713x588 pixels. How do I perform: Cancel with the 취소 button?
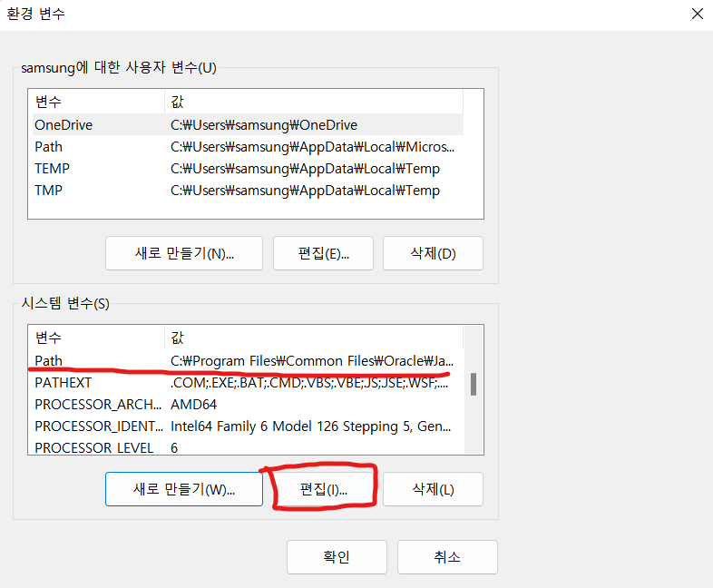(447, 556)
